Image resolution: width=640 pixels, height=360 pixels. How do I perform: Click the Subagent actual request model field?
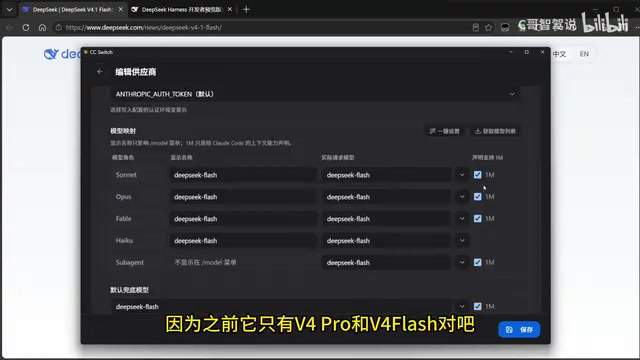(387, 262)
